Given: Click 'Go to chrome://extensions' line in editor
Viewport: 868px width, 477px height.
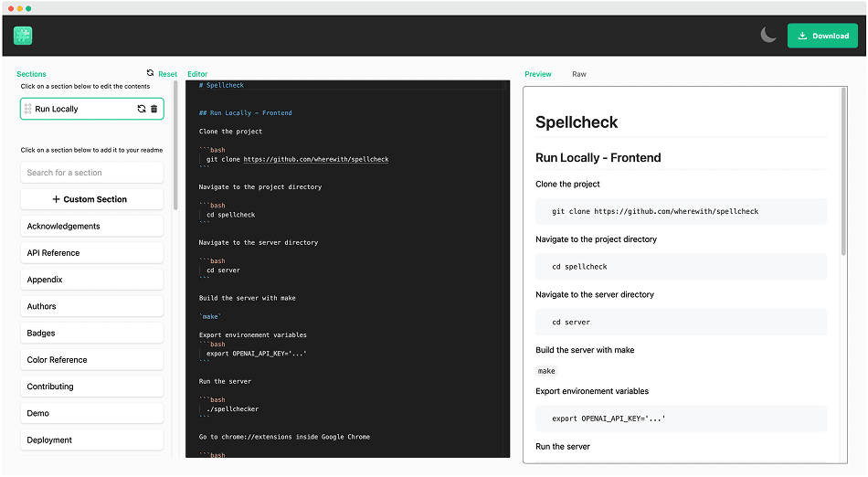Looking at the screenshot, I should (x=284, y=437).
